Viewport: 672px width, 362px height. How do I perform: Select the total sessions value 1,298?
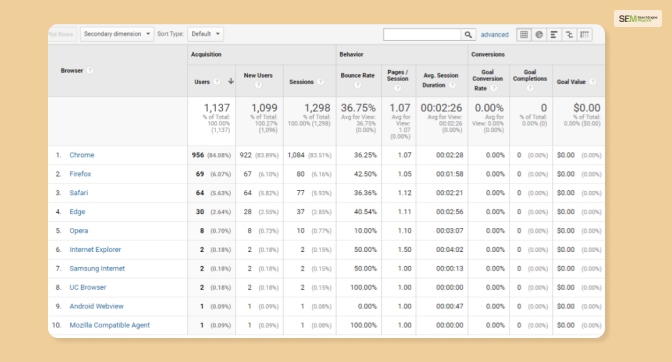(x=317, y=108)
